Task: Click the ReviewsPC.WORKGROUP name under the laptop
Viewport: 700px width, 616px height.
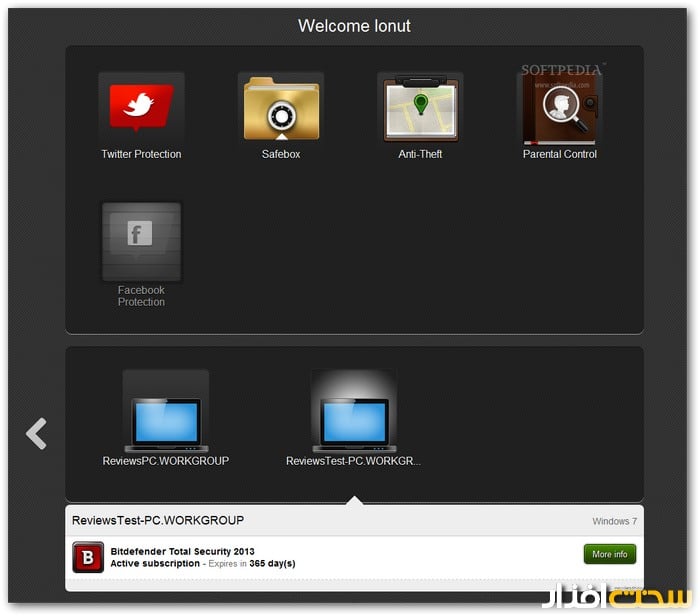Action: 166,462
